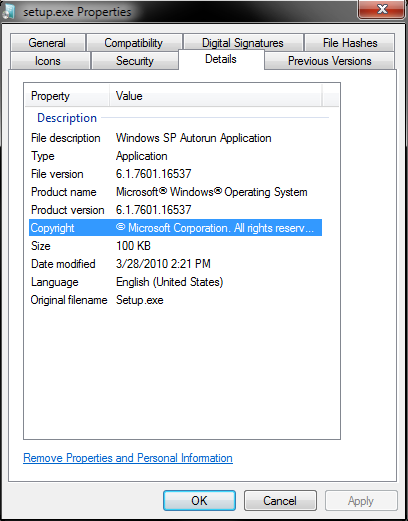Click value 'Windows SP Autorun Application'
This screenshot has width=408, height=521.
coord(194,138)
